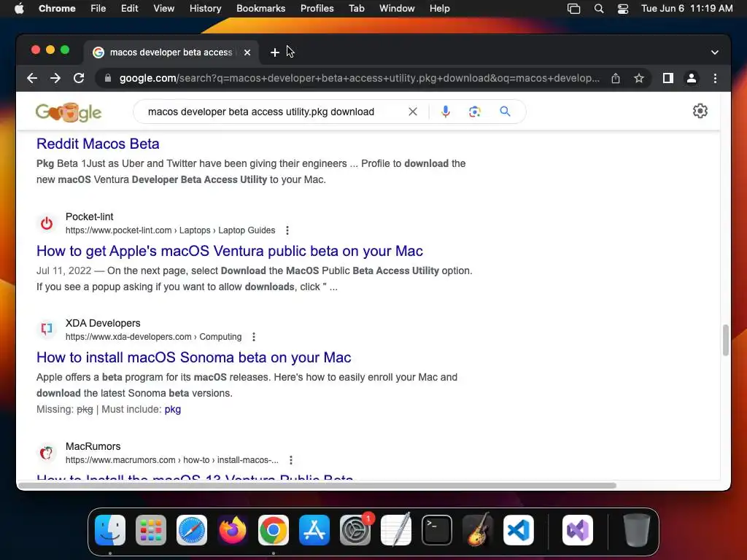Screen dimensions: 747x560
Task: Open the Profiles menu
Action: [317, 9]
